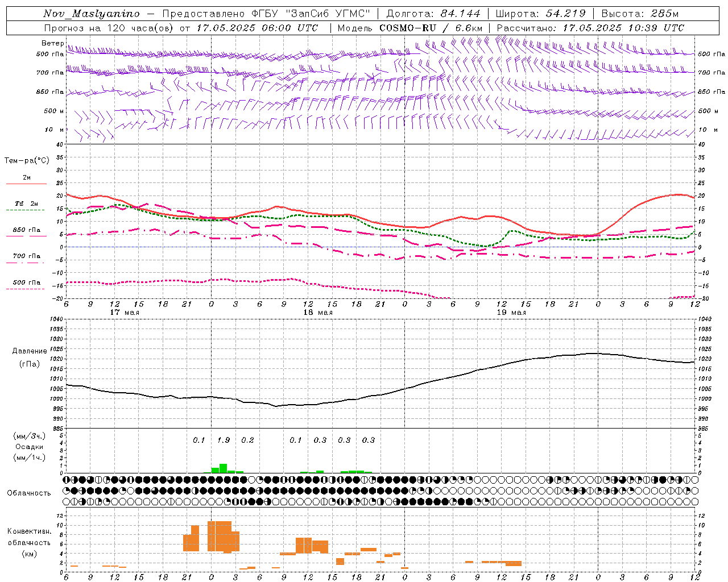The width and height of the screenshot is (728, 582).
Task: Click the calculation time 17.05.2025 10:39 UTC
Action: [x=623, y=28]
